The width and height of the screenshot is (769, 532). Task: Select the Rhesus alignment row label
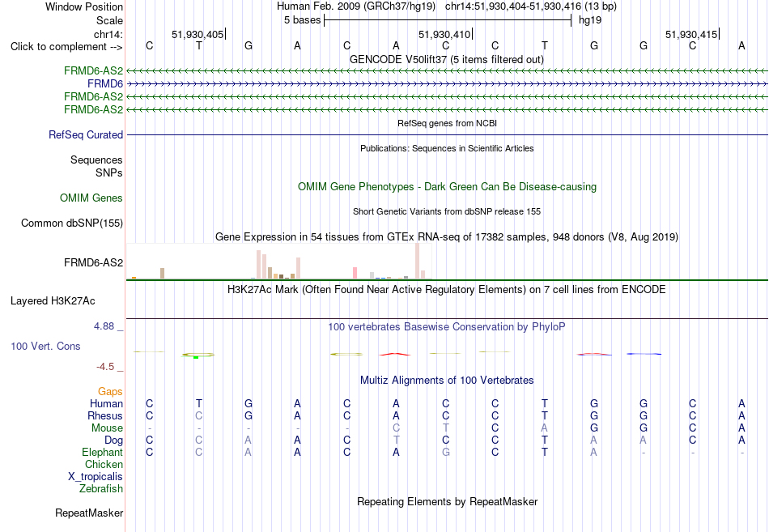[x=105, y=415]
